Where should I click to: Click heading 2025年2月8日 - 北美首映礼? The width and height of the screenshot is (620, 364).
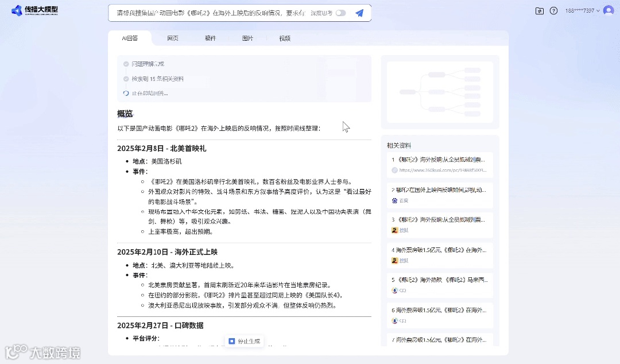pyautogui.click(x=162, y=148)
